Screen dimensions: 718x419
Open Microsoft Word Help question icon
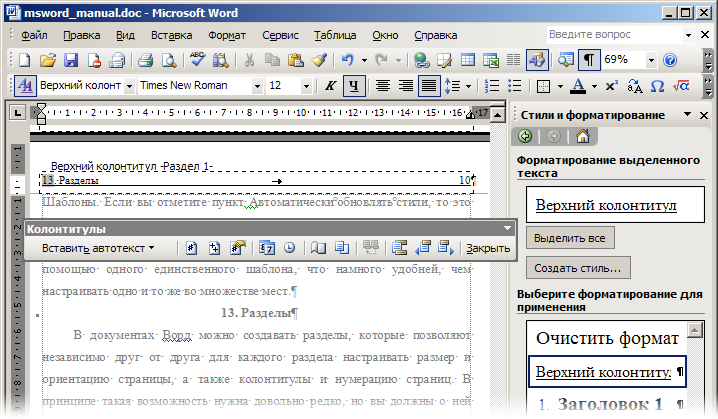[670, 60]
